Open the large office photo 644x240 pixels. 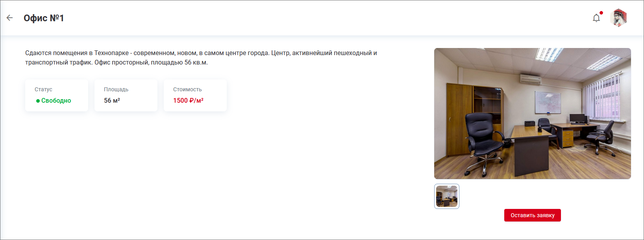click(x=532, y=113)
